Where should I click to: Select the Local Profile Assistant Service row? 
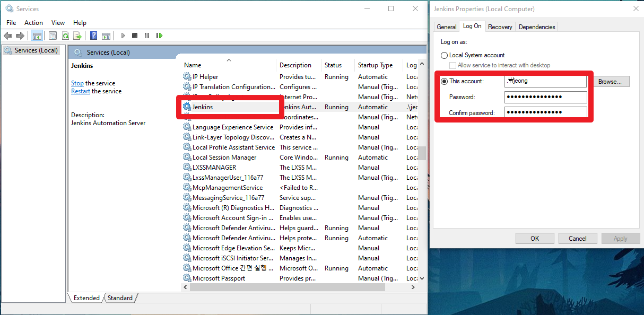tap(300, 147)
